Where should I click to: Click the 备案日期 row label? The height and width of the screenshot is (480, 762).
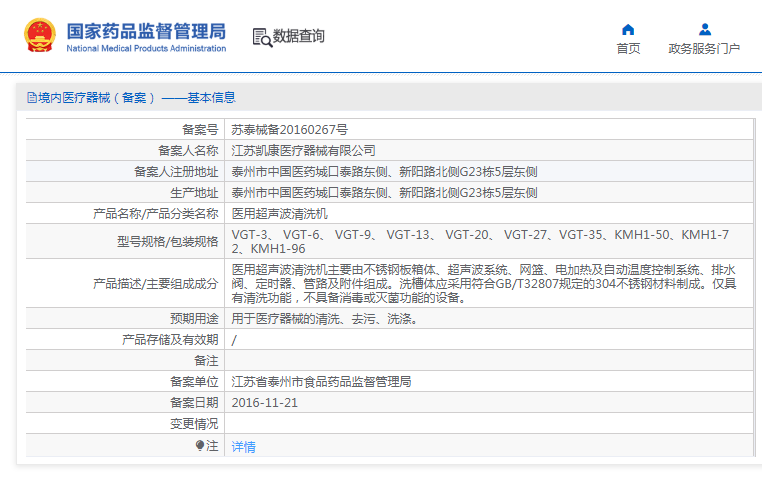tap(194, 403)
